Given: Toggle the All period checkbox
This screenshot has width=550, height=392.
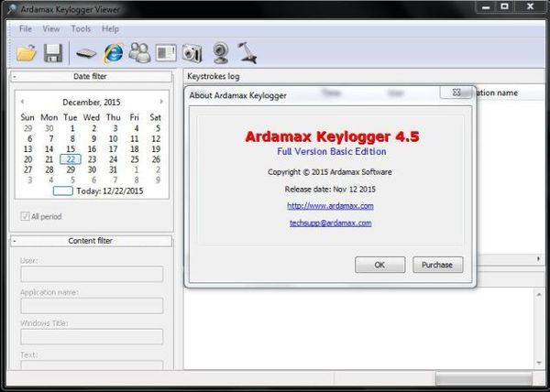Looking at the screenshot, I should click(x=25, y=216).
